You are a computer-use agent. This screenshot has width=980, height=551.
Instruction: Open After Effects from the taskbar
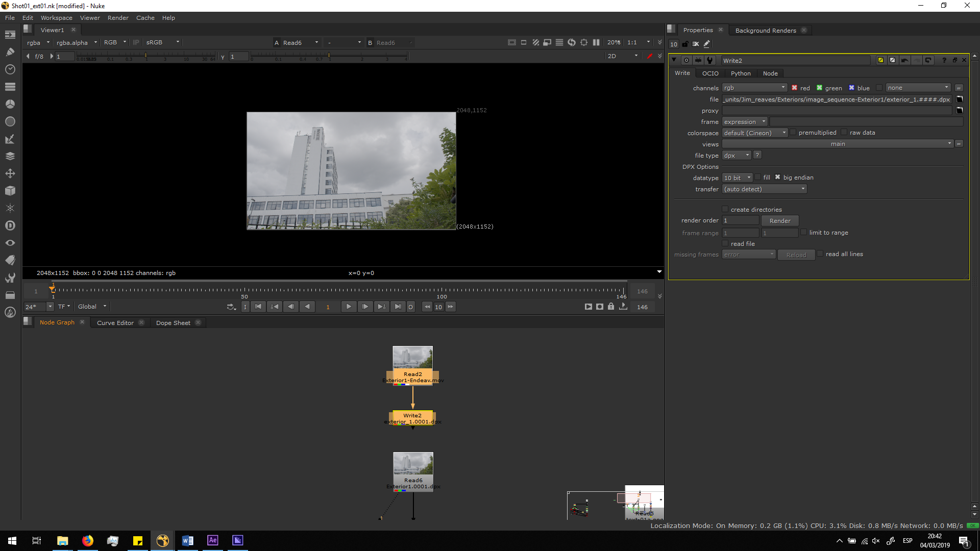point(212,540)
